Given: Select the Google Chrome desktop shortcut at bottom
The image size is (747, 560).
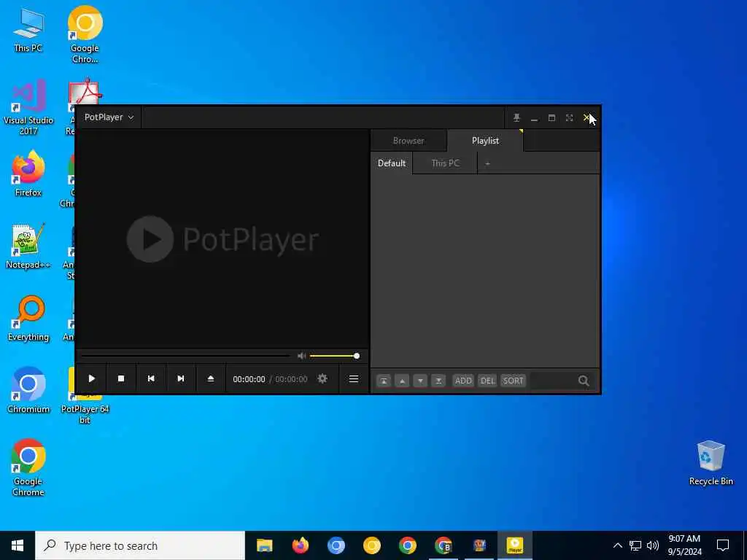Looking at the screenshot, I should (28, 467).
